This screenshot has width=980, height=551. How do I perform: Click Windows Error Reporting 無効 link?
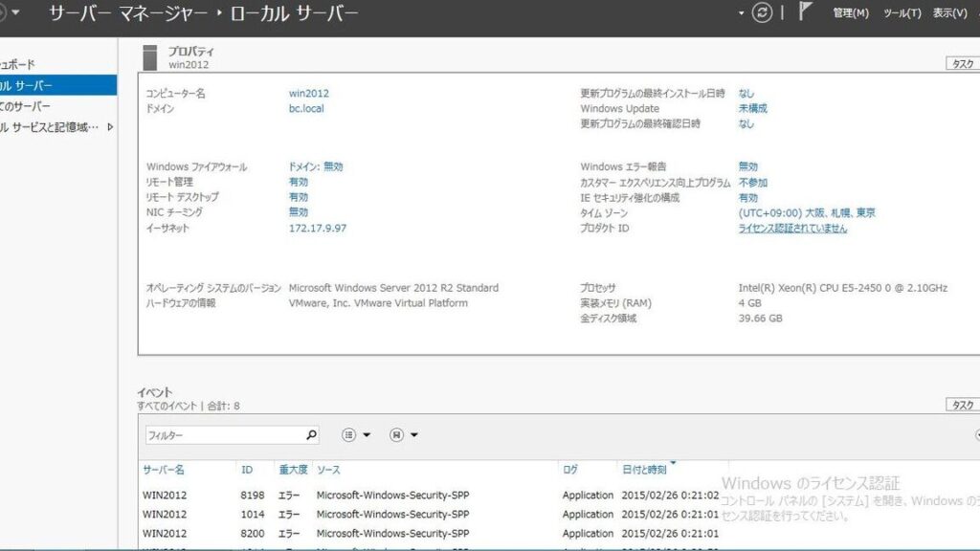click(748, 166)
